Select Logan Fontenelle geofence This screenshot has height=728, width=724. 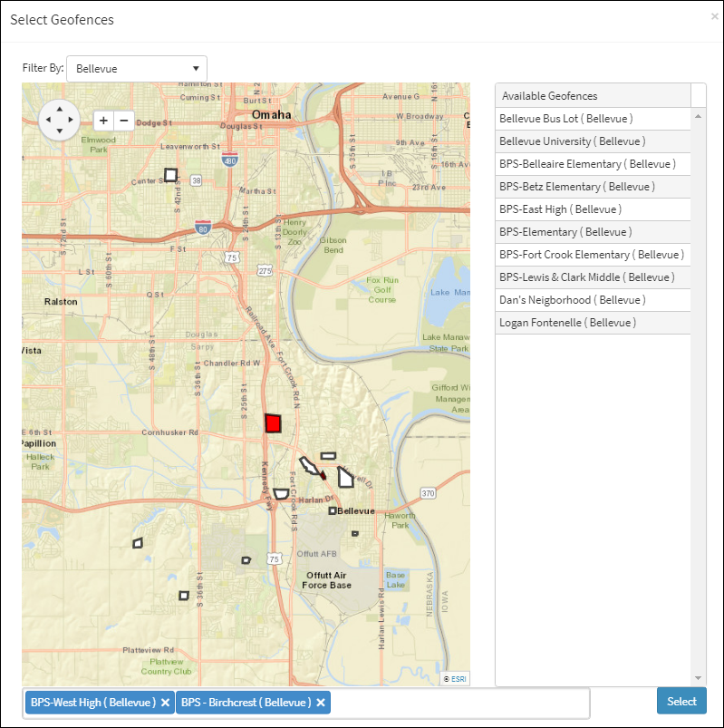point(593,323)
